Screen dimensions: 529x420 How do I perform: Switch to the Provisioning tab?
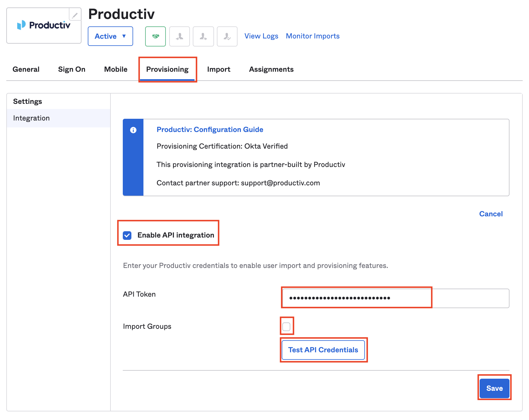167,69
